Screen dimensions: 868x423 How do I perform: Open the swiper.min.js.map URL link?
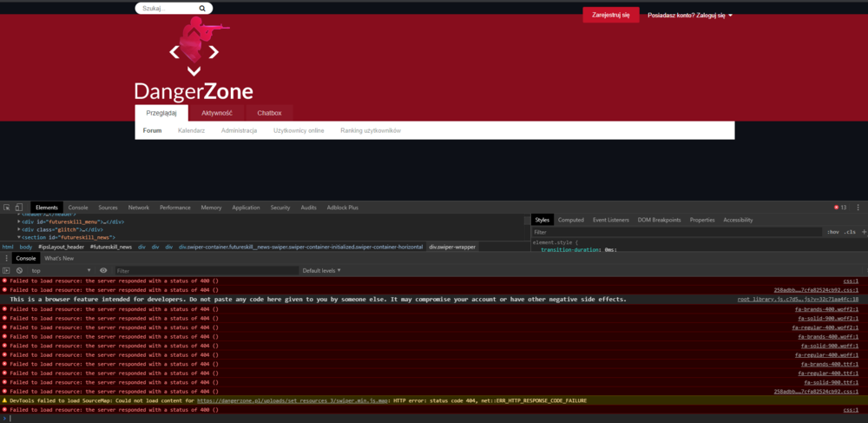pos(293,400)
